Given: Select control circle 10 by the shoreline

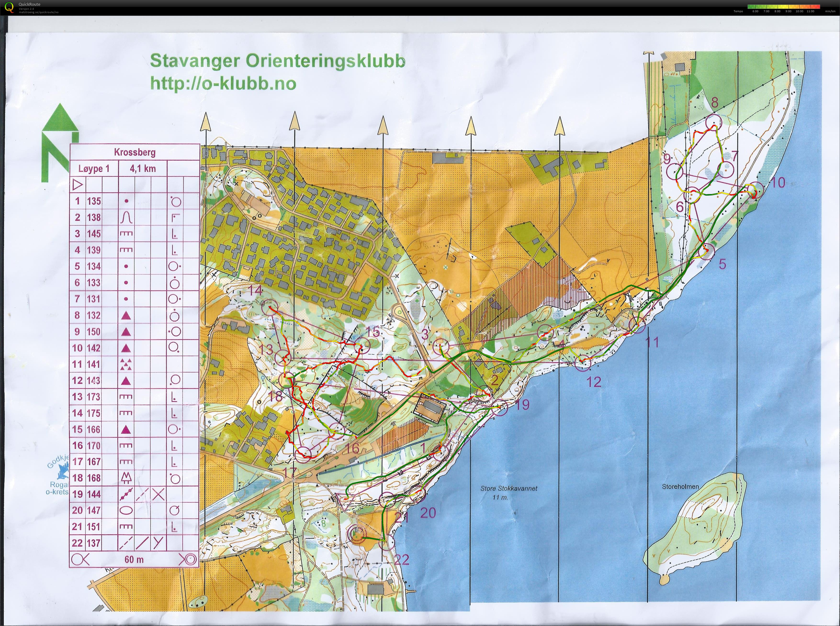Looking at the screenshot, I should coord(756,189).
